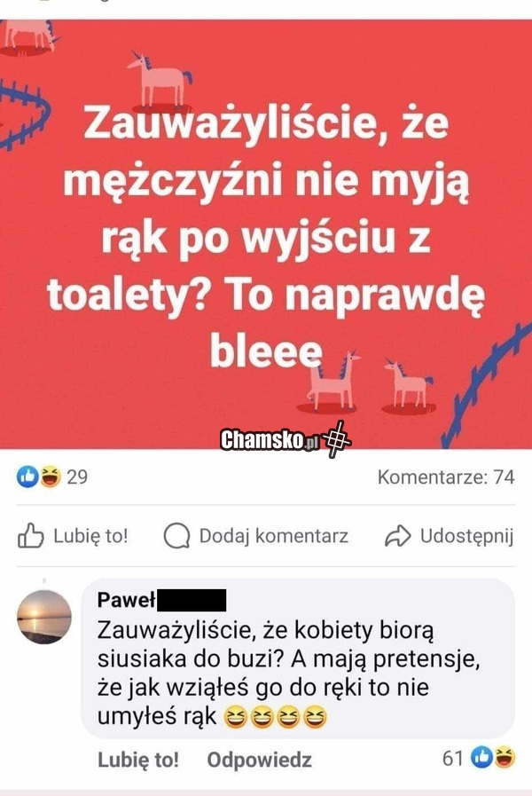
Task: Click the Haha reaction emoji beside 29
Action: [x=50, y=477]
